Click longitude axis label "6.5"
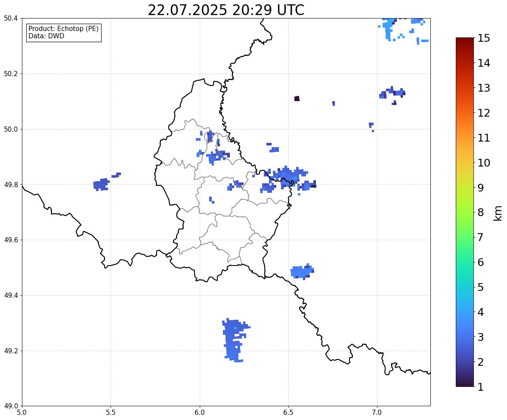This screenshot has width=507, height=420. tap(288, 413)
